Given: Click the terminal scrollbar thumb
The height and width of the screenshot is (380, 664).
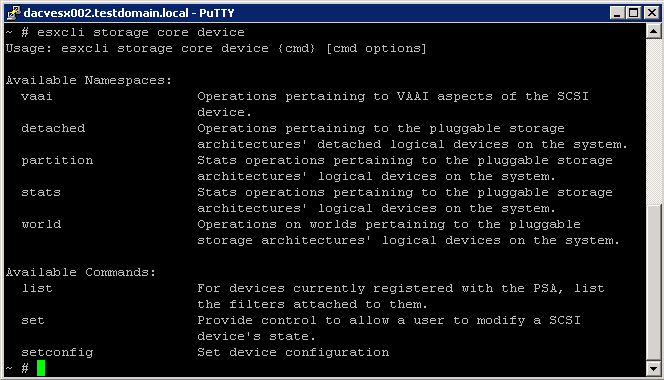Looking at the screenshot, I should (653, 283).
